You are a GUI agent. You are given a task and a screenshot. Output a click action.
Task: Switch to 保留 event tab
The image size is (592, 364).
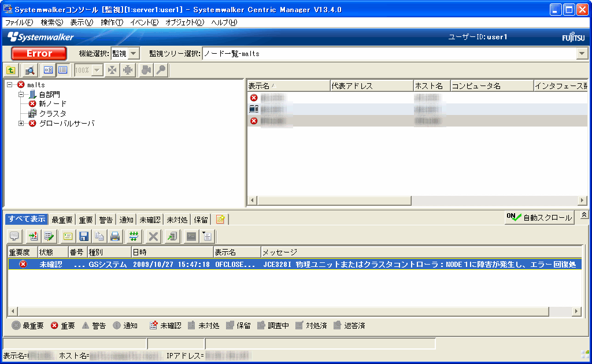point(201,220)
